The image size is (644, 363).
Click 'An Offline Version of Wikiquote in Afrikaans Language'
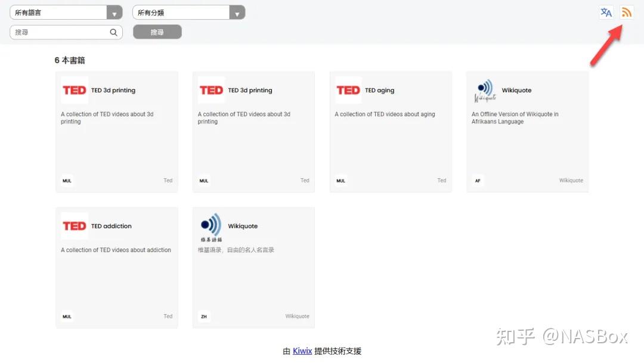tap(515, 118)
